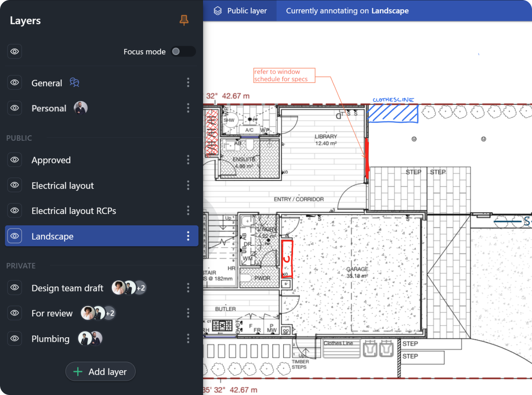Click the avatar next to the Personal layer
The image size is (532, 395).
point(81,108)
